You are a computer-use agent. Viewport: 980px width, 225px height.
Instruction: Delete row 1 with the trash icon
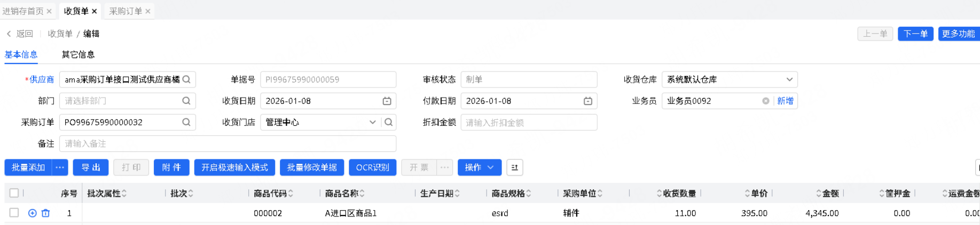pyautogui.click(x=46, y=213)
